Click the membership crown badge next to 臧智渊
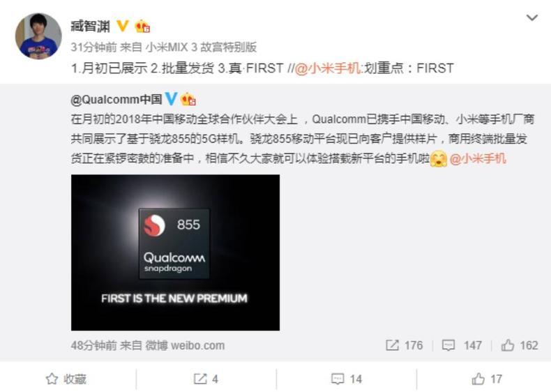The width and height of the screenshot is (551, 392). 142,27
